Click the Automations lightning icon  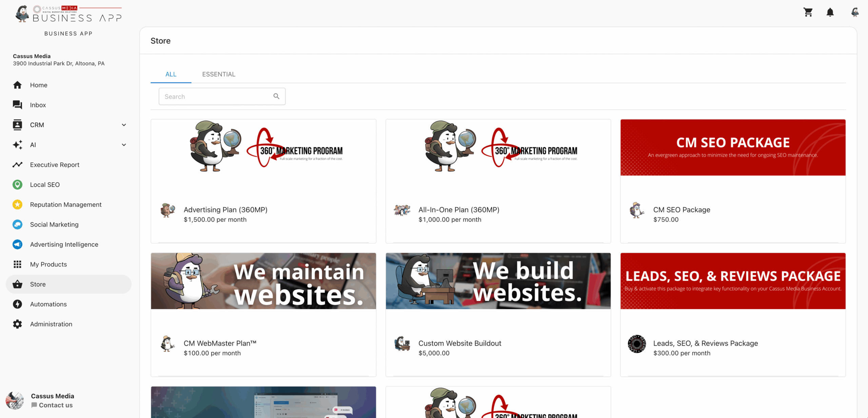coord(17,304)
